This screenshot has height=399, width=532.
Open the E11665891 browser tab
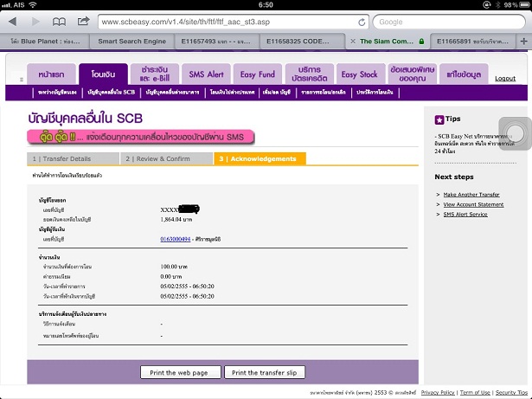472,42
